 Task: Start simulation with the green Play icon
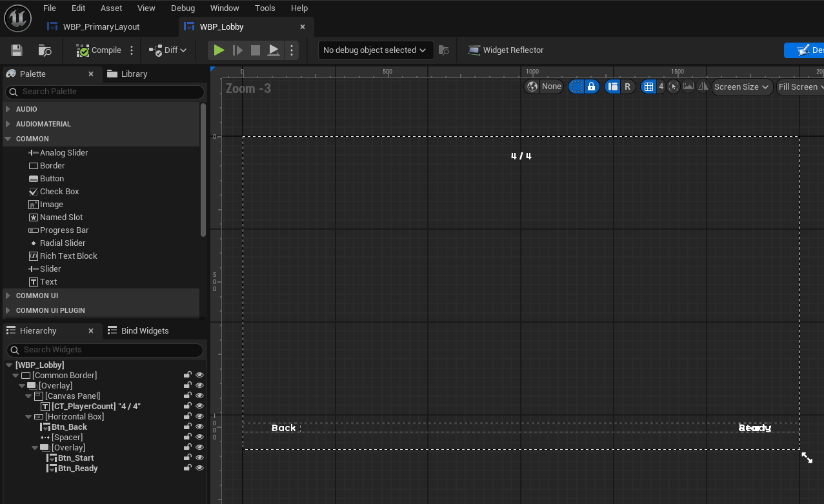[x=219, y=50]
